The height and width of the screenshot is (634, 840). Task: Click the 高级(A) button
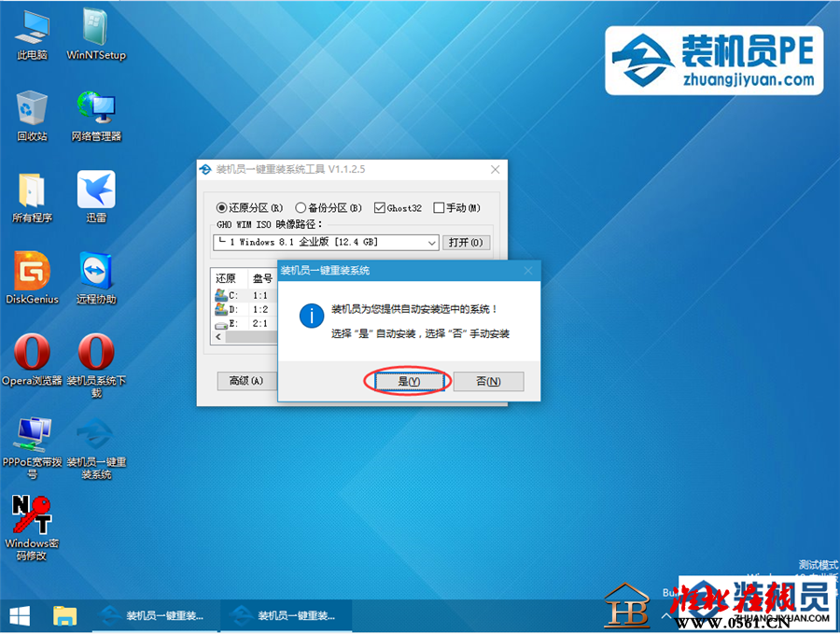(x=245, y=381)
